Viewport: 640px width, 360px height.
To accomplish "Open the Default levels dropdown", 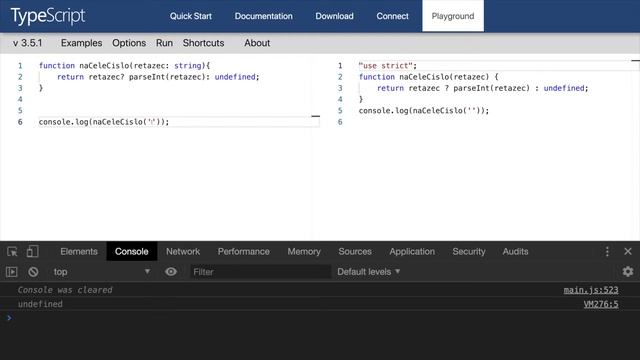I will tap(369, 272).
